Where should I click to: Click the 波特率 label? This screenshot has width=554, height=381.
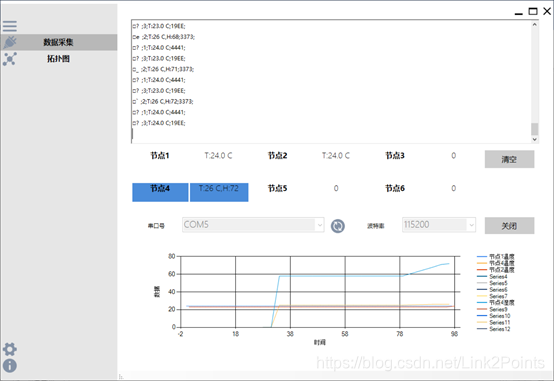[x=376, y=226]
